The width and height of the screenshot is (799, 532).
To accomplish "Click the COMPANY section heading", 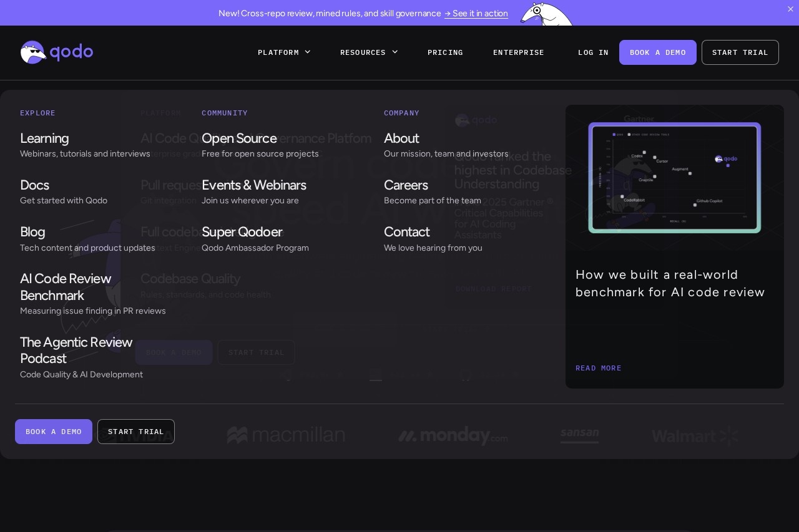I will [x=401, y=113].
